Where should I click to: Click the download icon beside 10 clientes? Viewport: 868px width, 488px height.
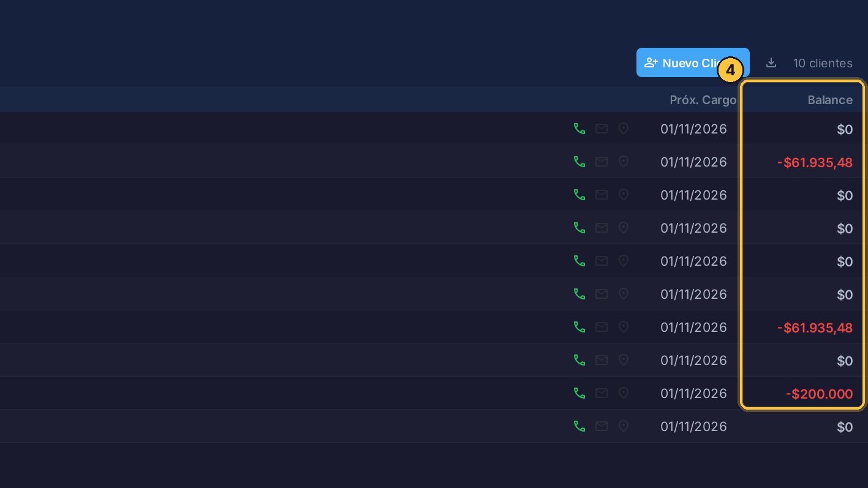771,62
